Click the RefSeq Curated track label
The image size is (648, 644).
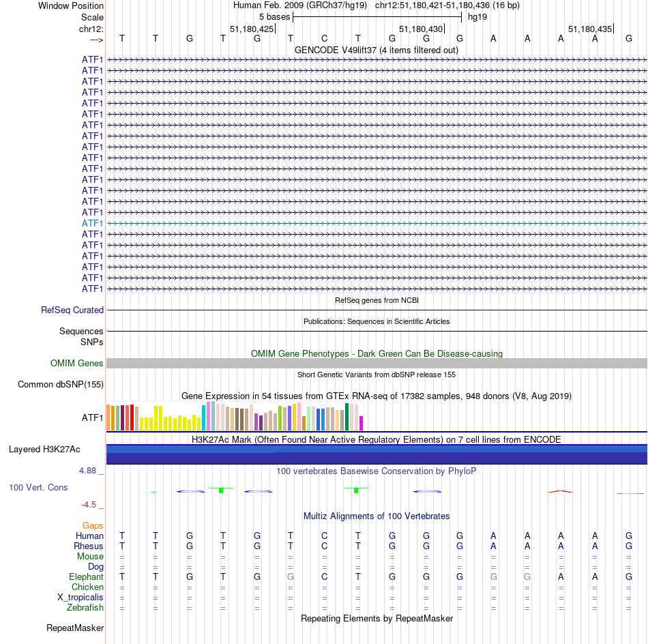(72, 310)
